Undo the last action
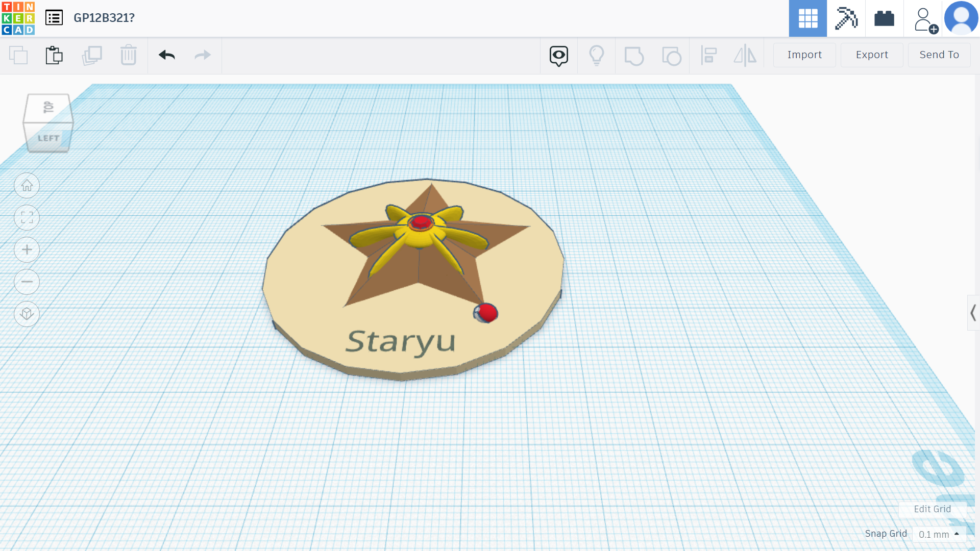Image resolution: width=980 pixels, height=551 pixels. pyautogui.click(x=167, y=55)
